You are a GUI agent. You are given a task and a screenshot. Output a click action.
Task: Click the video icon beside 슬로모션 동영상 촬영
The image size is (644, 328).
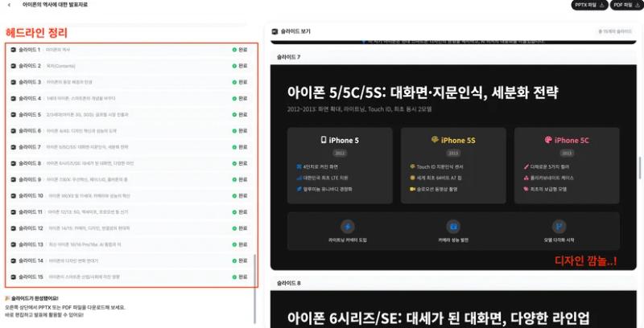pos(412,189)
